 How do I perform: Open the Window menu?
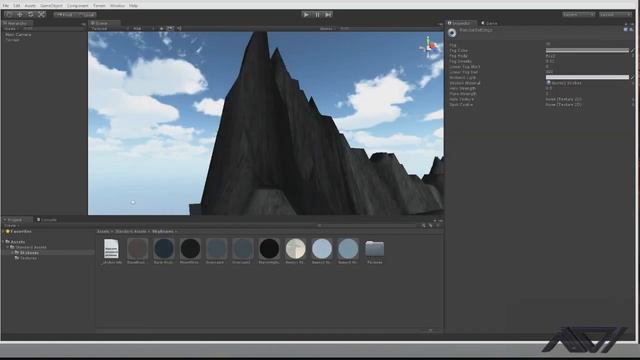click(118, 6)
